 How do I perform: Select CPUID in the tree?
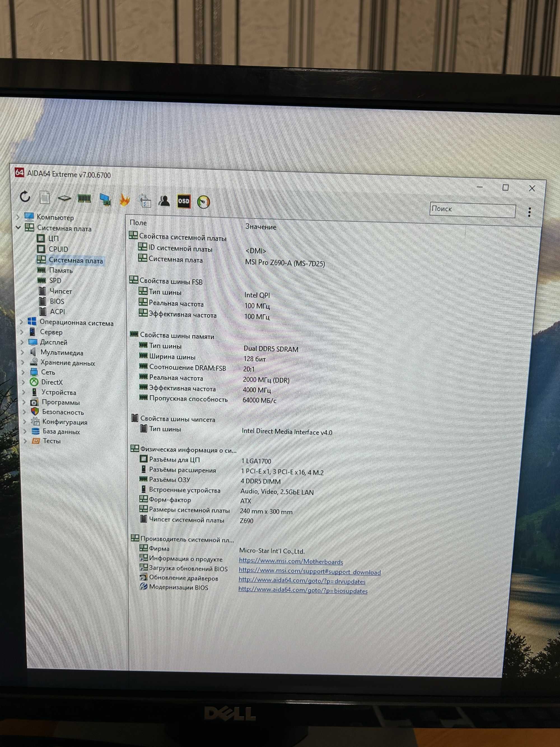pyautogui.click(x=58, y=249)
